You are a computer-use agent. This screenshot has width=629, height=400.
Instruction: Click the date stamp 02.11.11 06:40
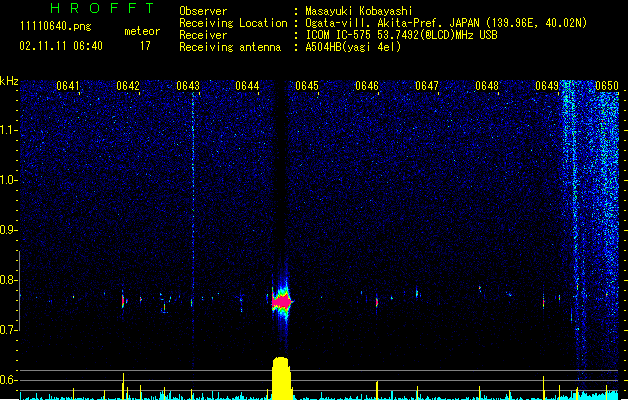(x=61, y=46)
